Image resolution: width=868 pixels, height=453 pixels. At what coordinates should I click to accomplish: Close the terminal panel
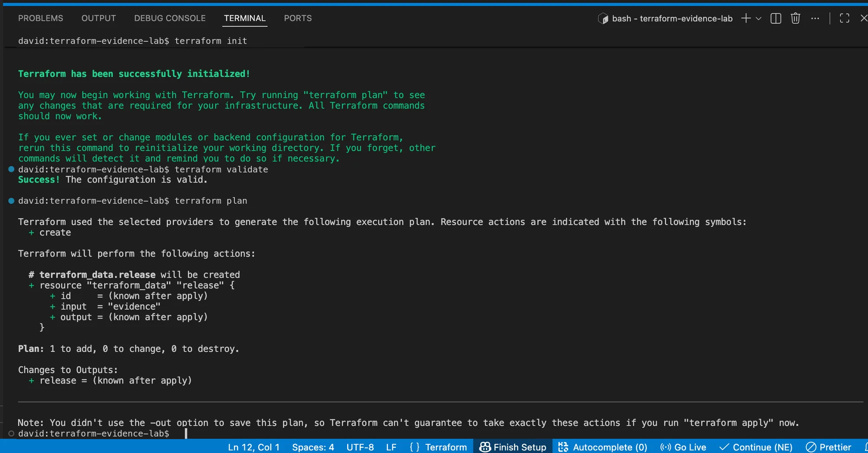(864, 18)
